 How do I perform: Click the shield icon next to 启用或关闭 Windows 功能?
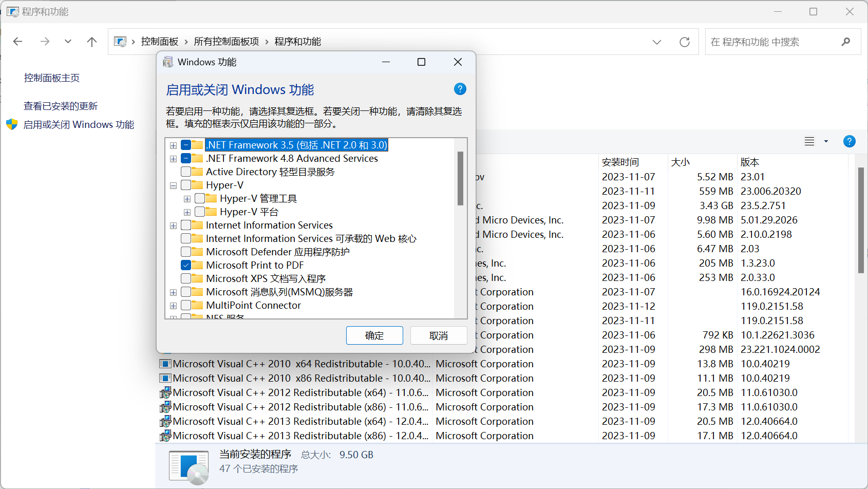pyautogui.click(x=11, y=124)
